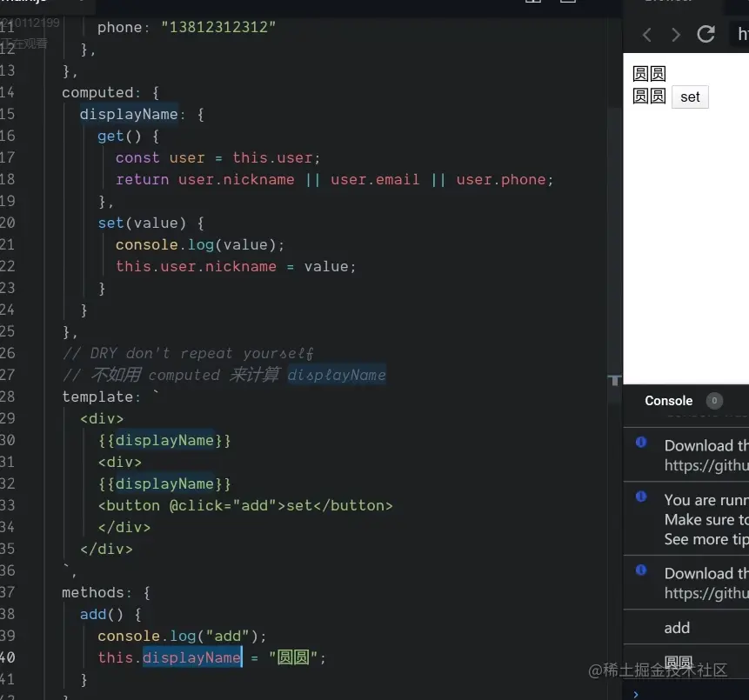Viewport: 749px width, 700px height.
Task: Click the set button in the preview
Action: [x=690, y=97]
